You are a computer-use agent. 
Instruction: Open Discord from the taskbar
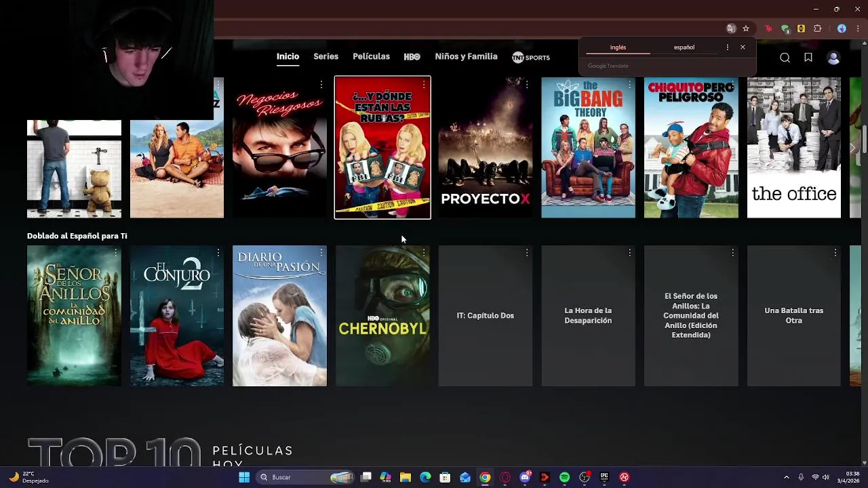[525, 477]
